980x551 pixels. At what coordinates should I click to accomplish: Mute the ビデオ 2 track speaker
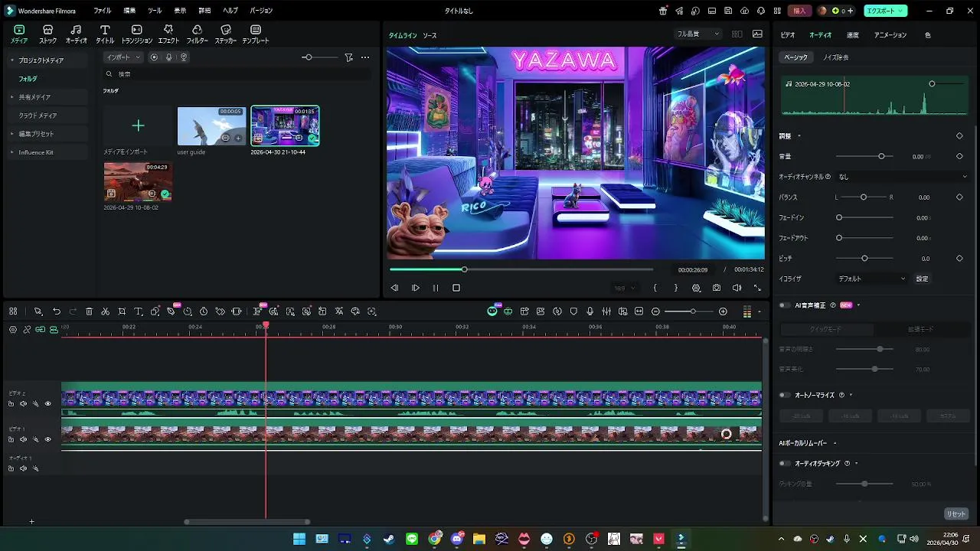tap(23, 403)
